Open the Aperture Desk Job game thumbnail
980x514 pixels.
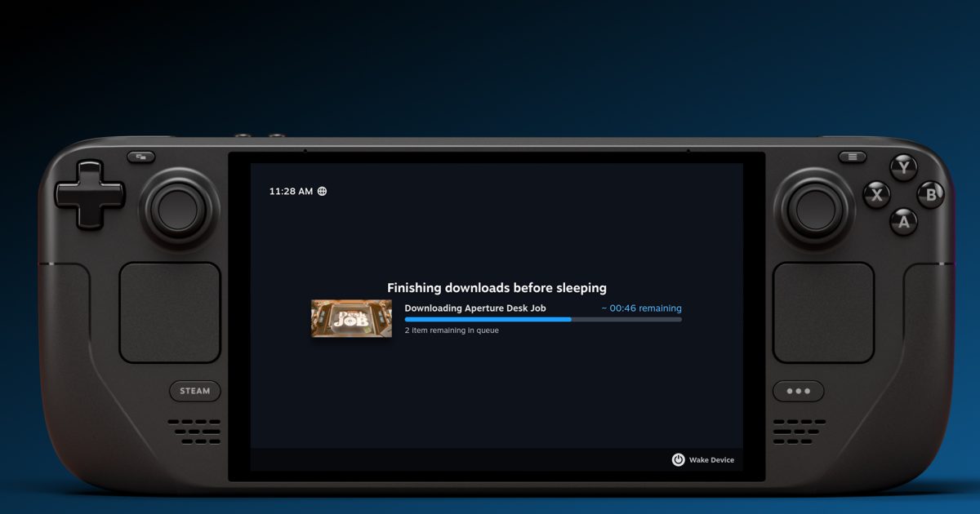(351, 318)
